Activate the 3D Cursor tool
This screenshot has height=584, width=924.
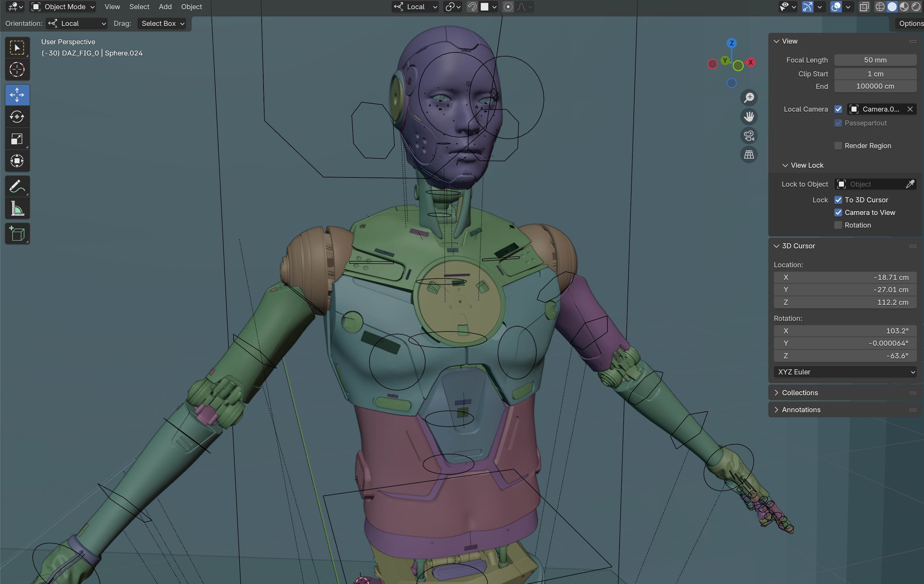(17, 69)
